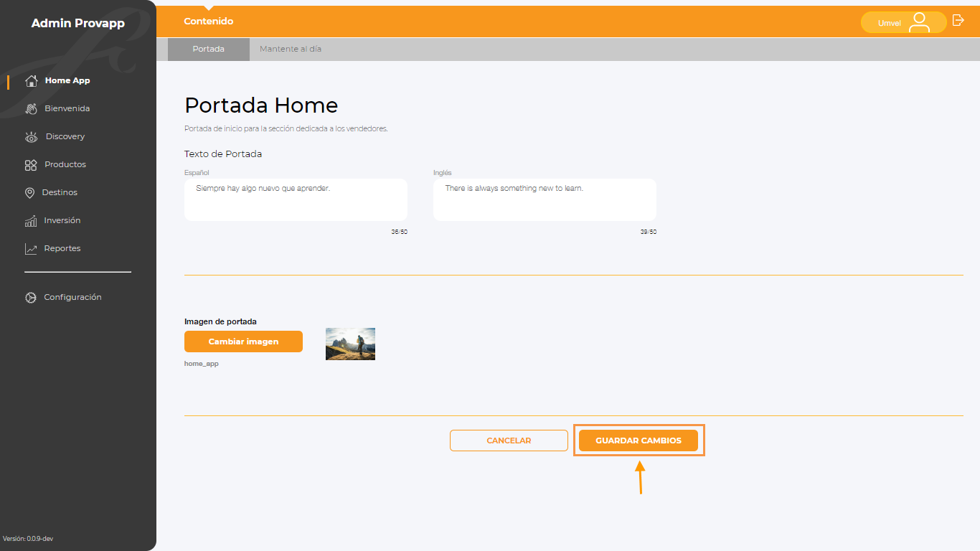980x551 pixels.
Task: Open the Inversión section
Action: [x=62, y=220]
